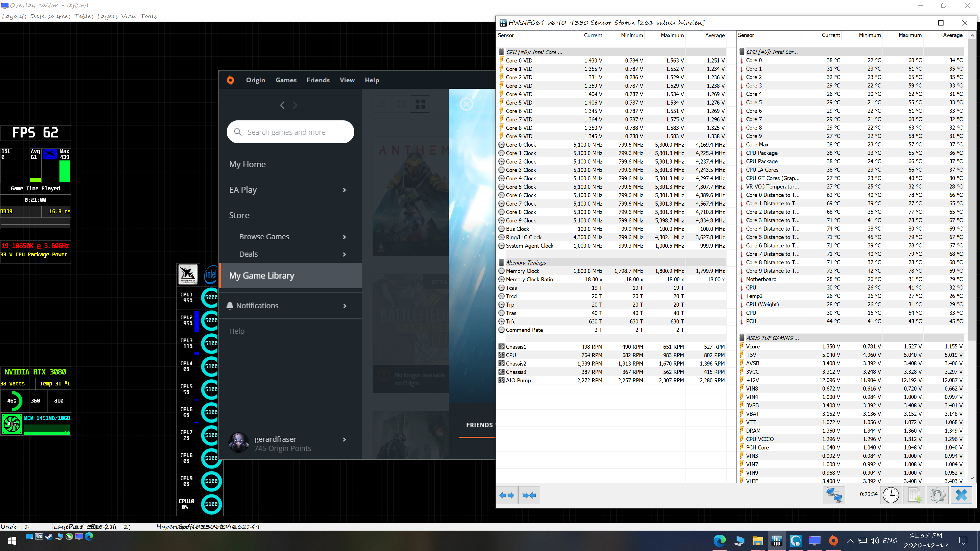Reset sensor timer using the clock icon

click(891, 495)
